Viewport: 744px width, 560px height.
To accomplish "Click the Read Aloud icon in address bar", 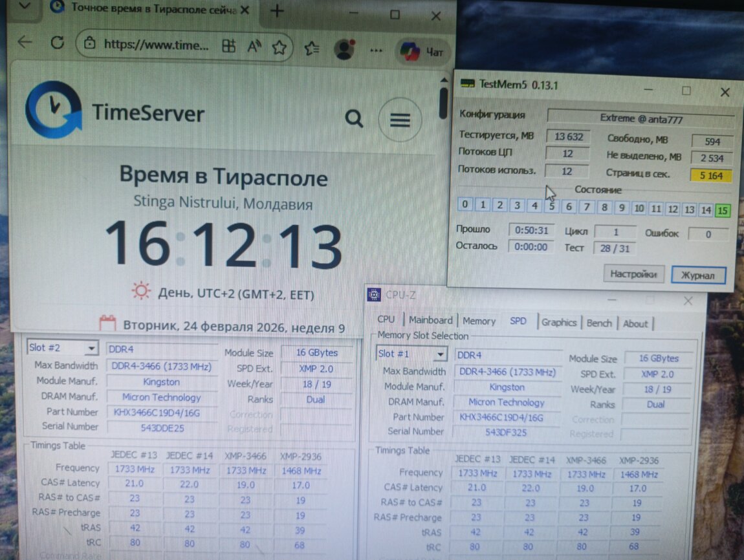I will point(254,47).
